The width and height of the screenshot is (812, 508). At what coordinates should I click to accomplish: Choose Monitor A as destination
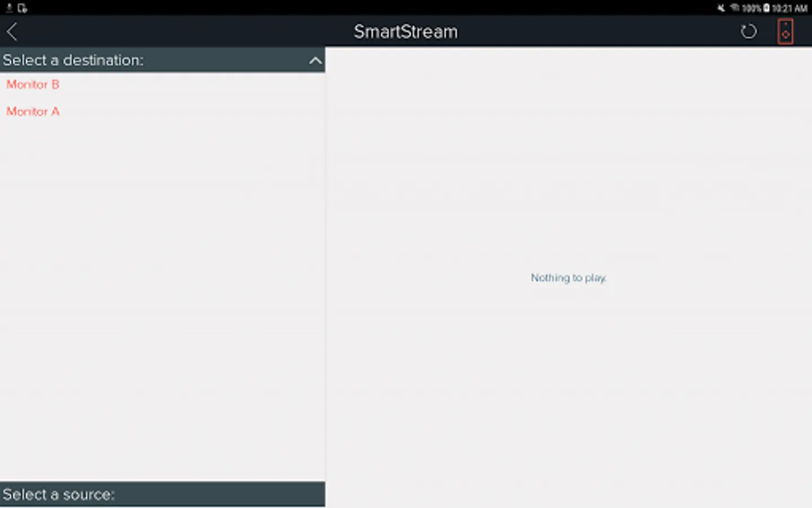[33, 111]
